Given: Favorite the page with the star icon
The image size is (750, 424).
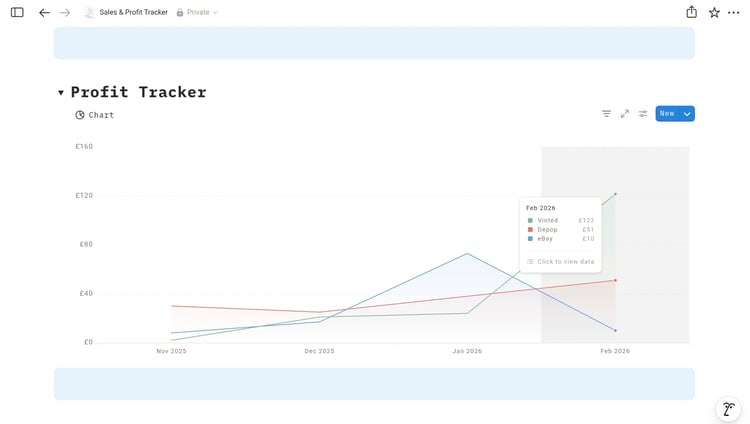Looking at the screenshot, I should [x=714, y=13].
